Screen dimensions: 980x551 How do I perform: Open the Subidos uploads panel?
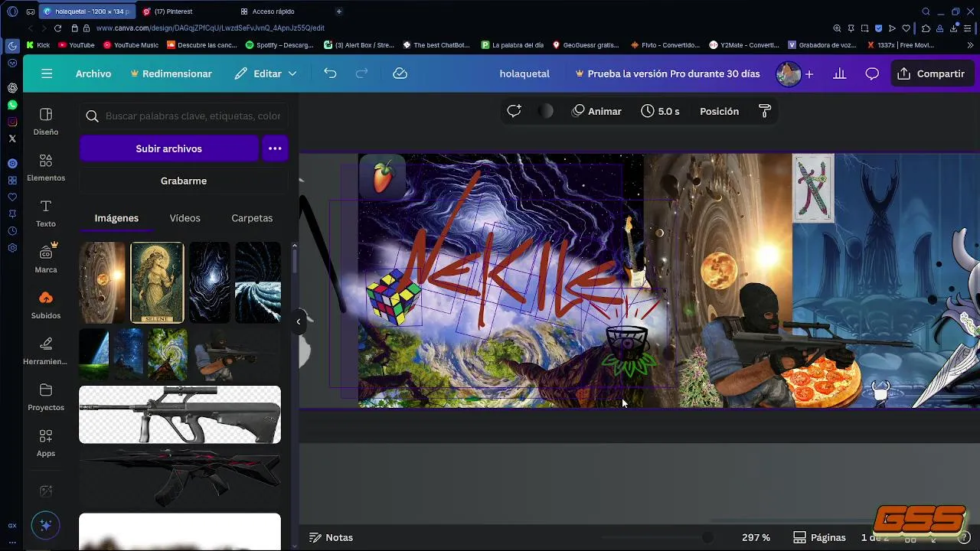46,305
